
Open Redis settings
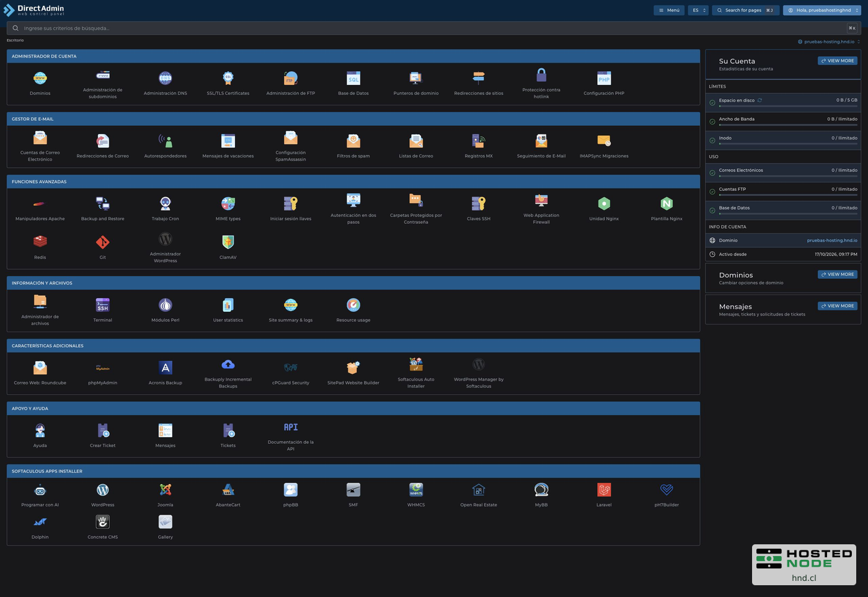(x=40, y=242)
